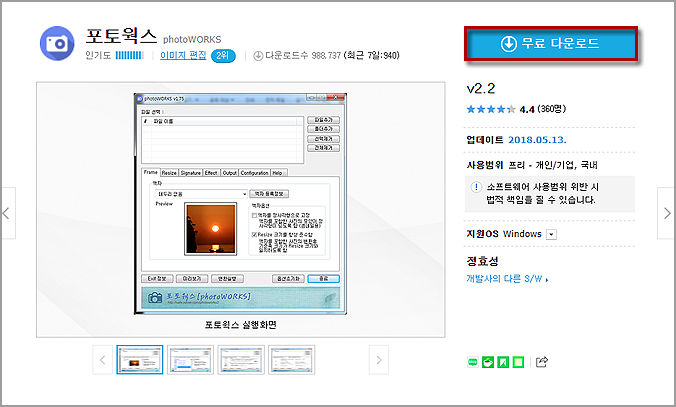Select the fourth screenshot thumbnail
Viewport: 676px width, 407px height.
[291, 360]
